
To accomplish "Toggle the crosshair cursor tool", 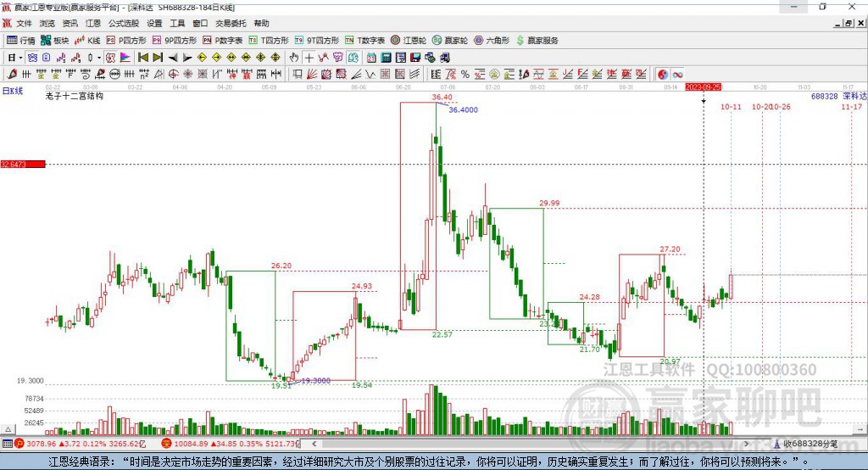I will point(309,58).
